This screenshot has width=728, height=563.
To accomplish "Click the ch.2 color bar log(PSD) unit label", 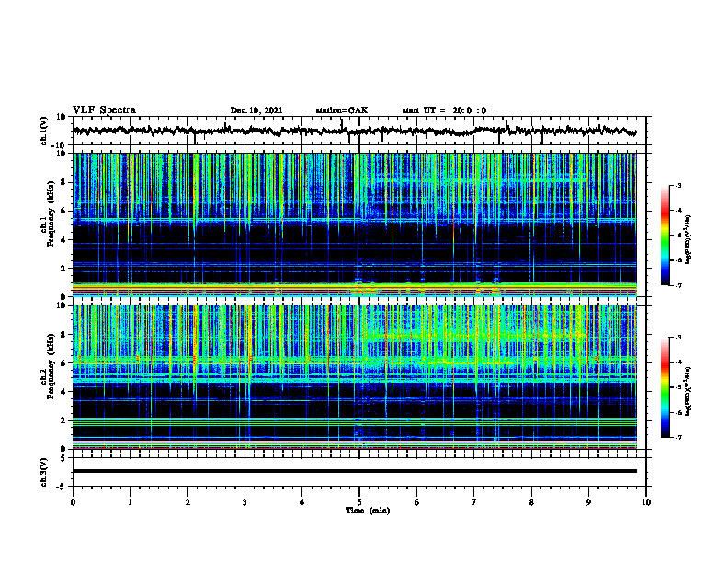I will pyautogui.click(x=689, y=392).
